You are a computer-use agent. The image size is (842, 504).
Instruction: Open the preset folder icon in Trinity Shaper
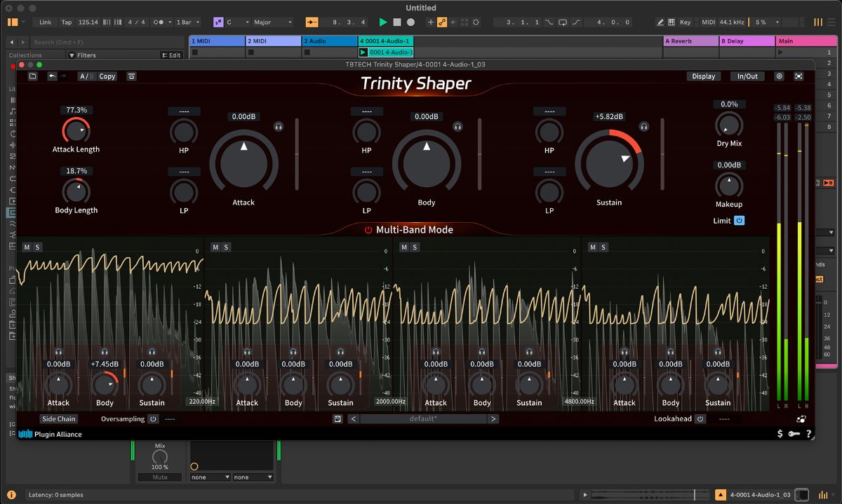[x=33, y=76]
